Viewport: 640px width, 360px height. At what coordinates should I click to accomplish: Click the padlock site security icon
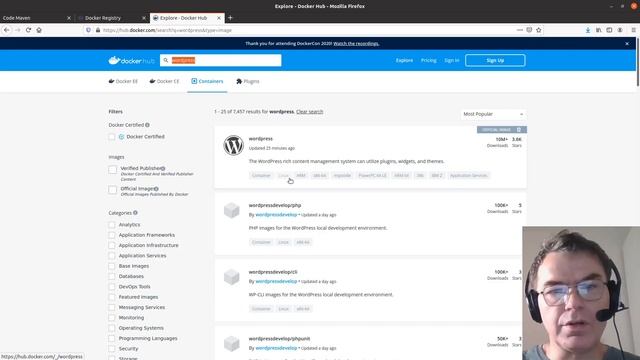pos(98,30)
